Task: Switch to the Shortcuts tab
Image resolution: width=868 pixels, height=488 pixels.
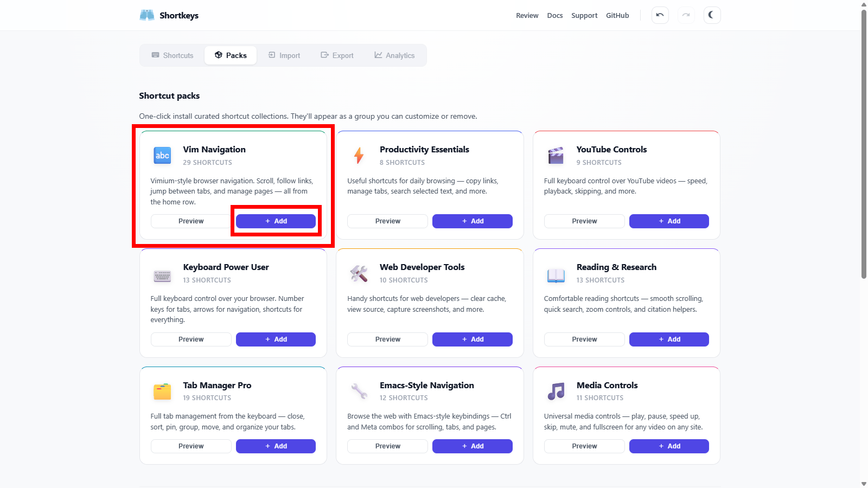Action: point(173,55)
